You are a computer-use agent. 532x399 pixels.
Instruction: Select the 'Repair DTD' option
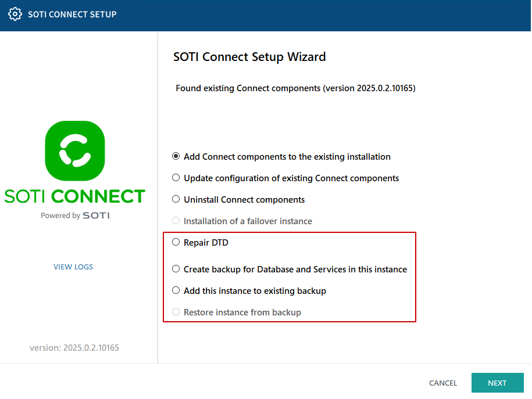[176, 242]
